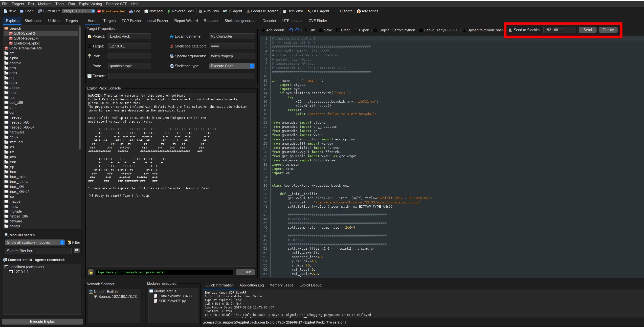
Task: Expand Show all available modules dropdown
Action: click(x=35, y=242)
